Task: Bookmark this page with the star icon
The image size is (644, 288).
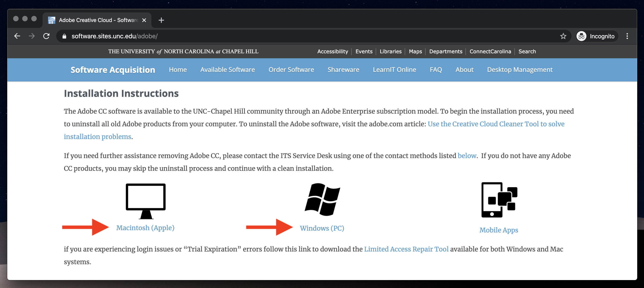Action: pyautogui.click(x=563, y=36)
